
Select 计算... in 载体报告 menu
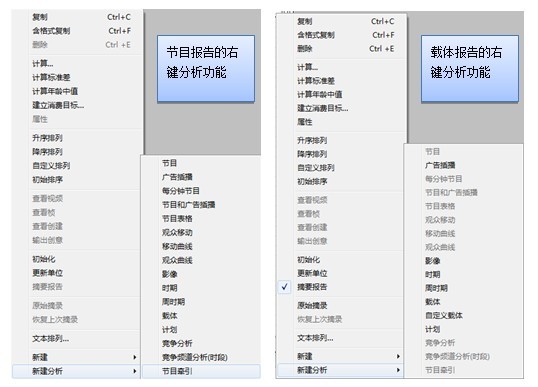click(x=307, y=67)
